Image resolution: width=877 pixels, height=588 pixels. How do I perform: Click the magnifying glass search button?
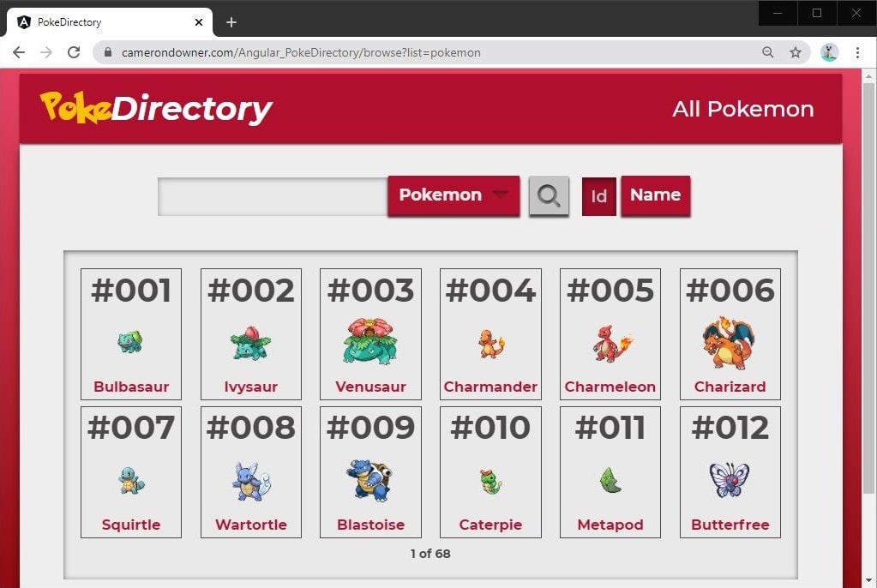click(549, 196)
